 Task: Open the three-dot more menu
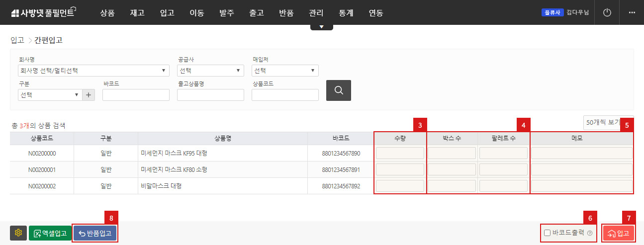point(632,12)
